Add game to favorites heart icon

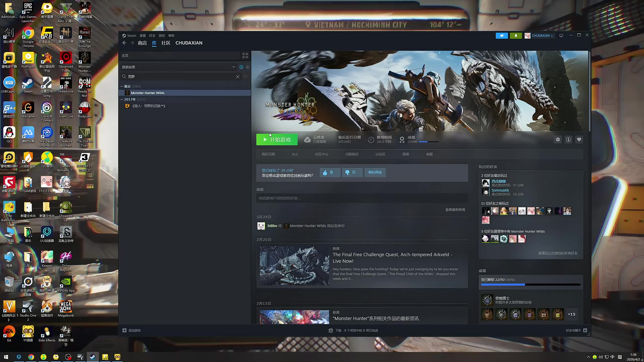[x=579, y=140]
